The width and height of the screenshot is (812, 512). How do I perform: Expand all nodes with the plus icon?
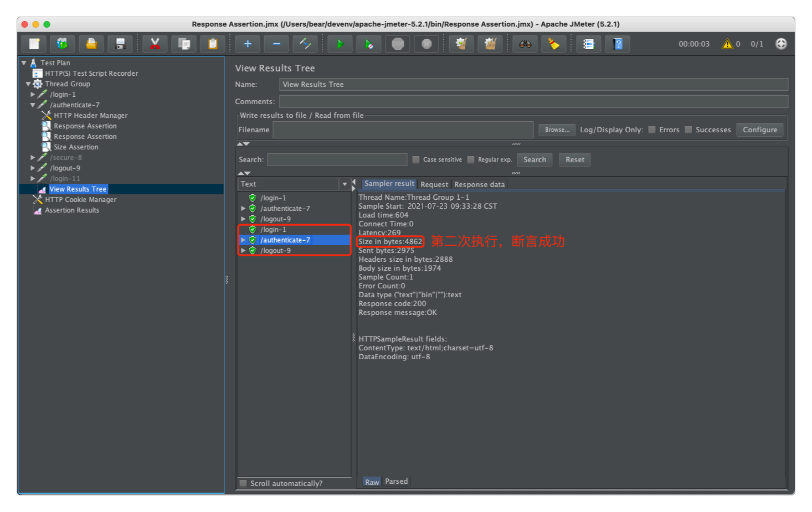pos(248,44)
